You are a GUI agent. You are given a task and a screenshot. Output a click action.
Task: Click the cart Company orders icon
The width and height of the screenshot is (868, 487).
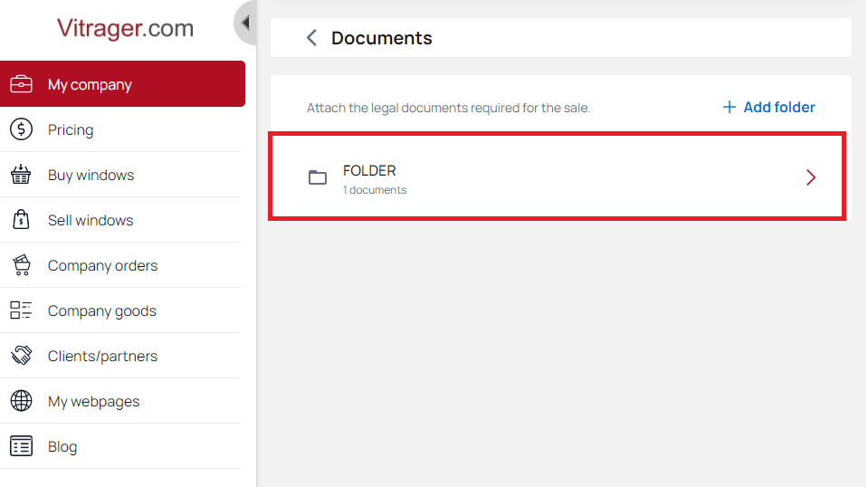point(22,265)
